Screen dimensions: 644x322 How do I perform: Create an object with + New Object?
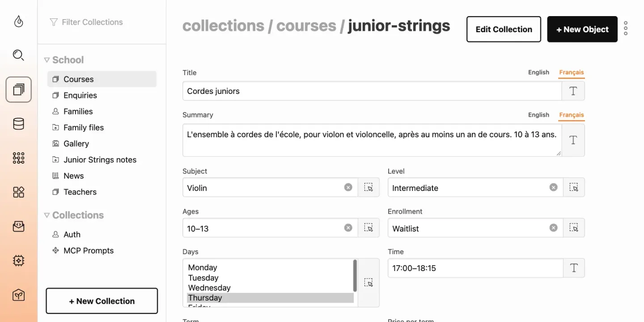click(x=582, y=29)
